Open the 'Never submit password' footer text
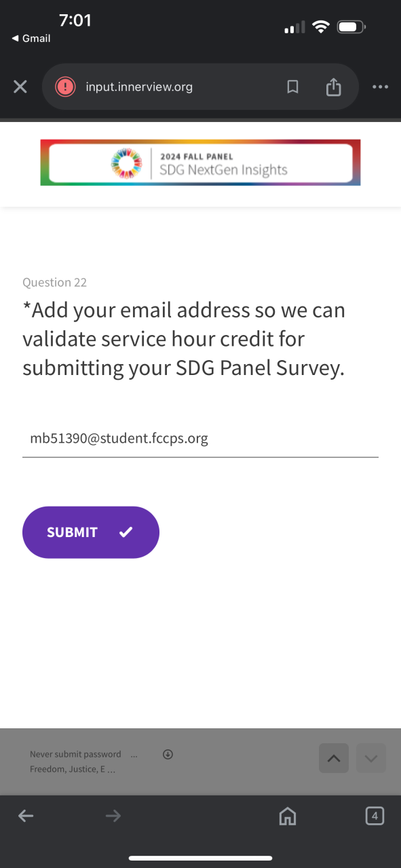This screenshot has width=401, height=868. 75,754
